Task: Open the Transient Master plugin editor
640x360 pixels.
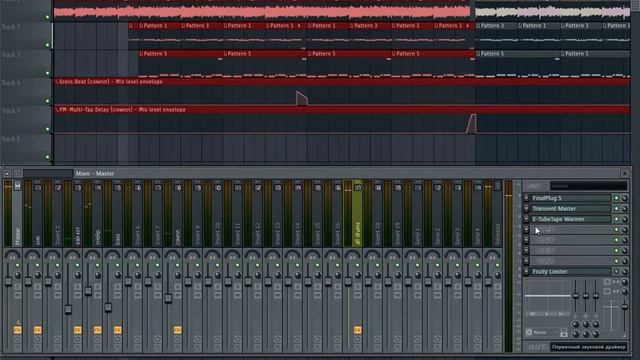Action: tap(571, 209)
